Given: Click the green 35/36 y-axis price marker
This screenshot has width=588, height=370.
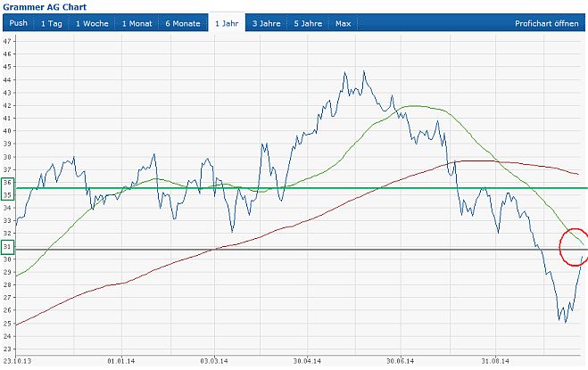Looking at the screenshot, I should (7, 188).
